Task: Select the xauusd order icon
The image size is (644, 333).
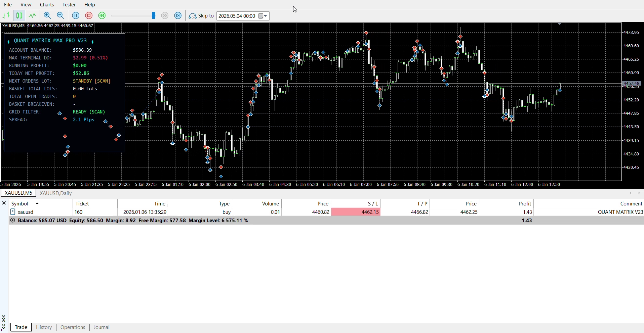Action: (x=13, y=212)
